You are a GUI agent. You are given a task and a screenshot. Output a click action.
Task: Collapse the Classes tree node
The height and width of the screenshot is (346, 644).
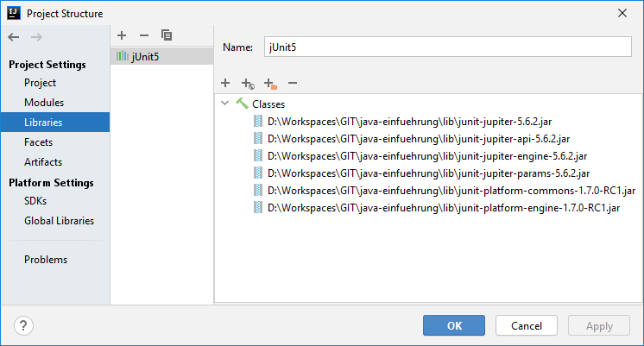tap(225, 104)
